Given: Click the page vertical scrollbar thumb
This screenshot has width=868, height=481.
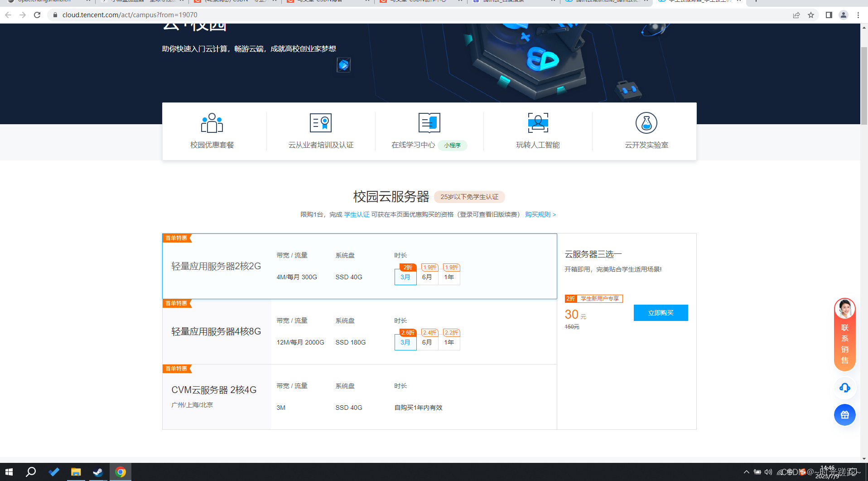Looking at the screenshot, I should point(864,85).
